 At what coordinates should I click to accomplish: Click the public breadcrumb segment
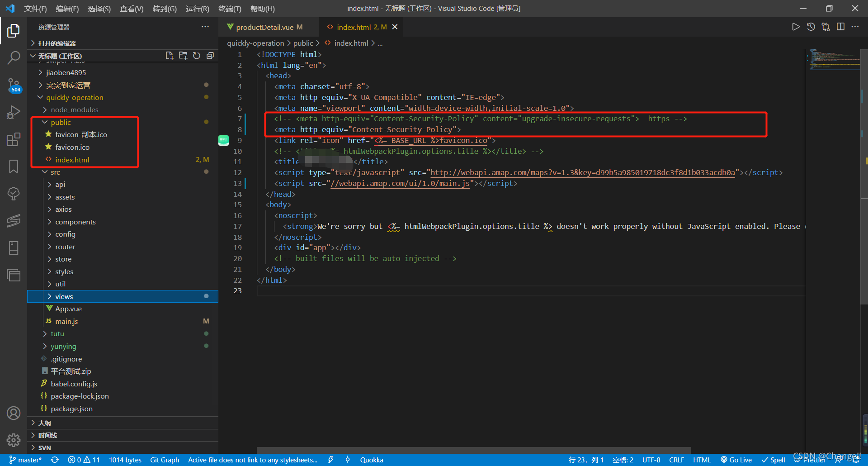pyautogui.click(x=303, y=43)
